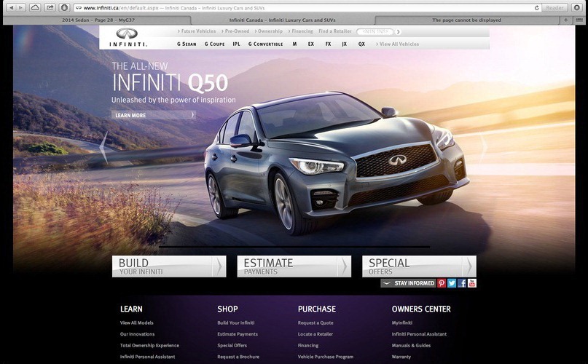This screenshot has width=588, height=364.
Task: Switch to 'The page cannot be displayed' tab
Action: [466, 20]
